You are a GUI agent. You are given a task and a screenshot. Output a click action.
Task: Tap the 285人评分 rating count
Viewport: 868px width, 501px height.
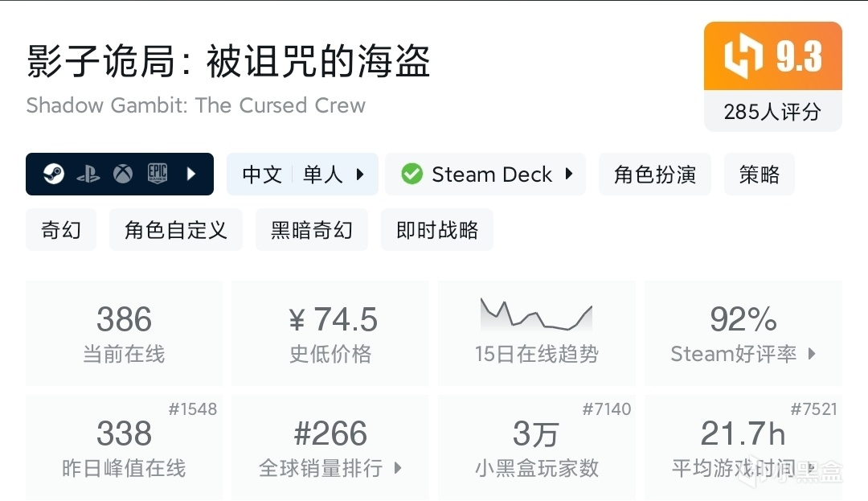(x=772, y=112)
